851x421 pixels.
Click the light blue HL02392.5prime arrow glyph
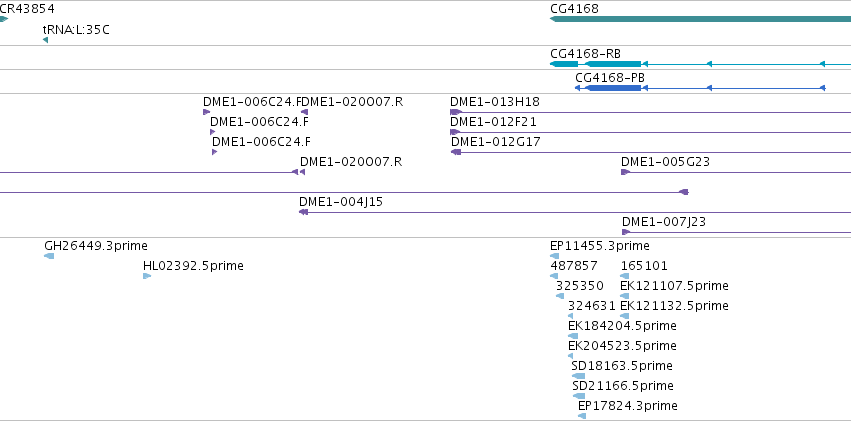coord(147,276)
